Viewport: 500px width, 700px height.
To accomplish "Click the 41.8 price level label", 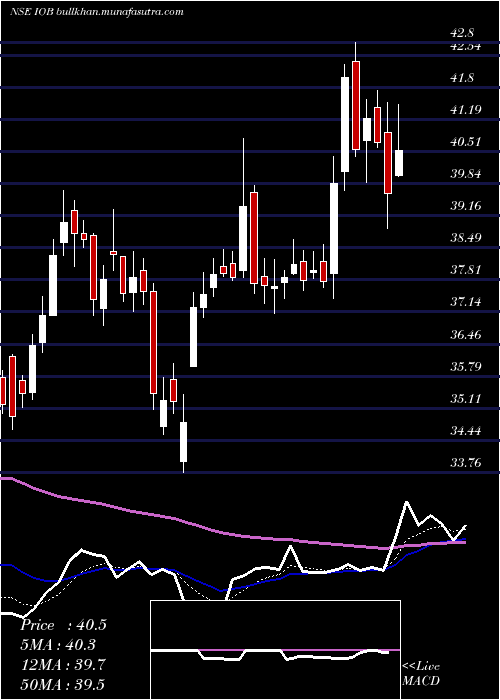I will point(462,78).
